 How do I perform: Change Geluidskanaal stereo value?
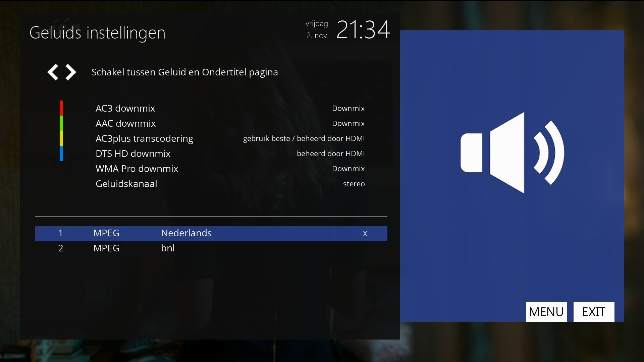click(x=354, y=184)
